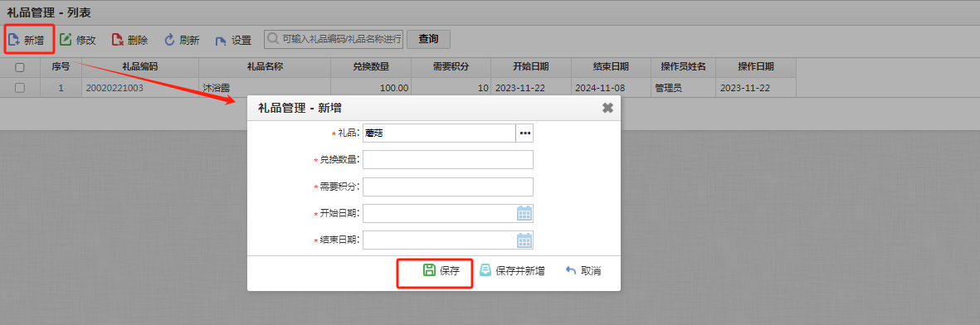
Task: Open gift selector with ellipsis button
Action: click(x=524, y=133)
